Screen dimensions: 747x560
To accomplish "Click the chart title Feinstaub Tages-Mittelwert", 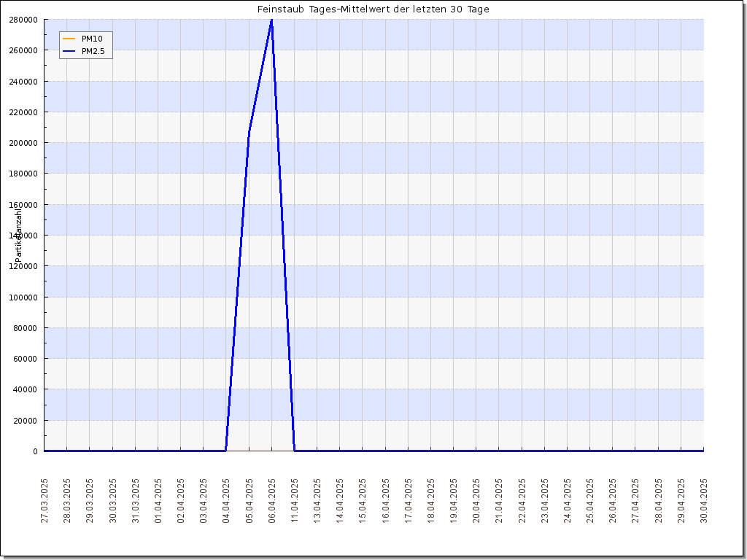I will (x=373, y=9).
